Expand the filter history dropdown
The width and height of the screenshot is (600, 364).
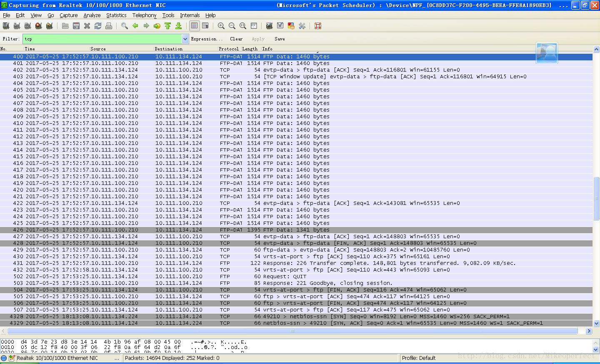click(185, 39)
